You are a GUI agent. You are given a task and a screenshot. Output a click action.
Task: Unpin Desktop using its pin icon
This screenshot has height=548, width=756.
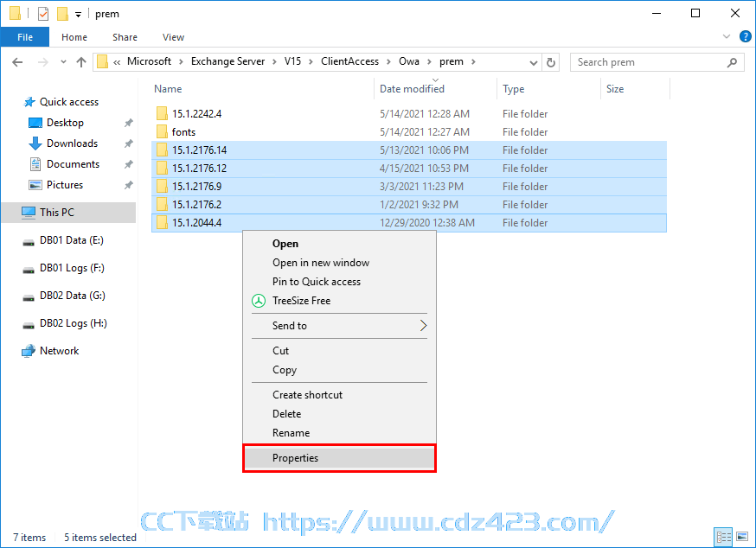point(128,123)
